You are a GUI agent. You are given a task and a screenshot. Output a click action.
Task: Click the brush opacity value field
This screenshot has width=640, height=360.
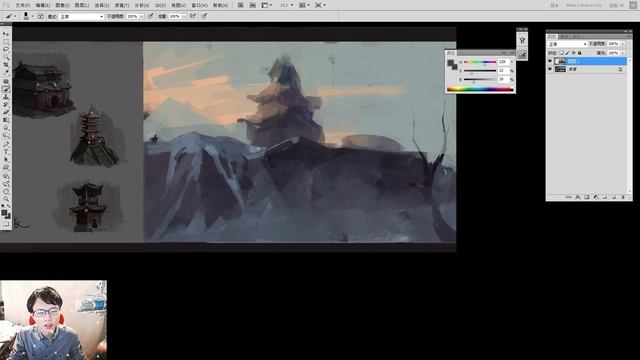(x=132, y=17)
